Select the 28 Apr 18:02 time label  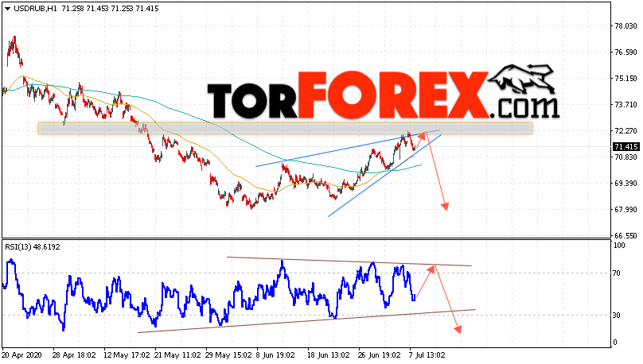74,355
